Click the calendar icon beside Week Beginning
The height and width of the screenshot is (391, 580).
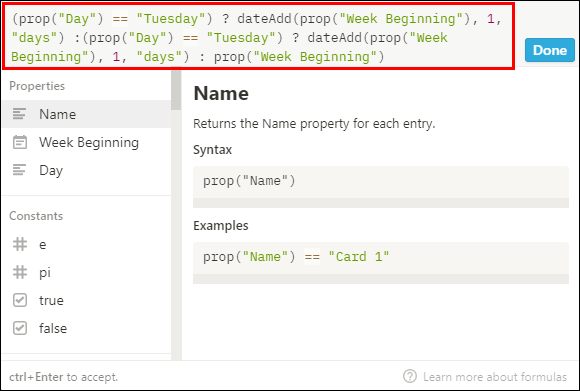pyautogui.click(x=20, y=142)
